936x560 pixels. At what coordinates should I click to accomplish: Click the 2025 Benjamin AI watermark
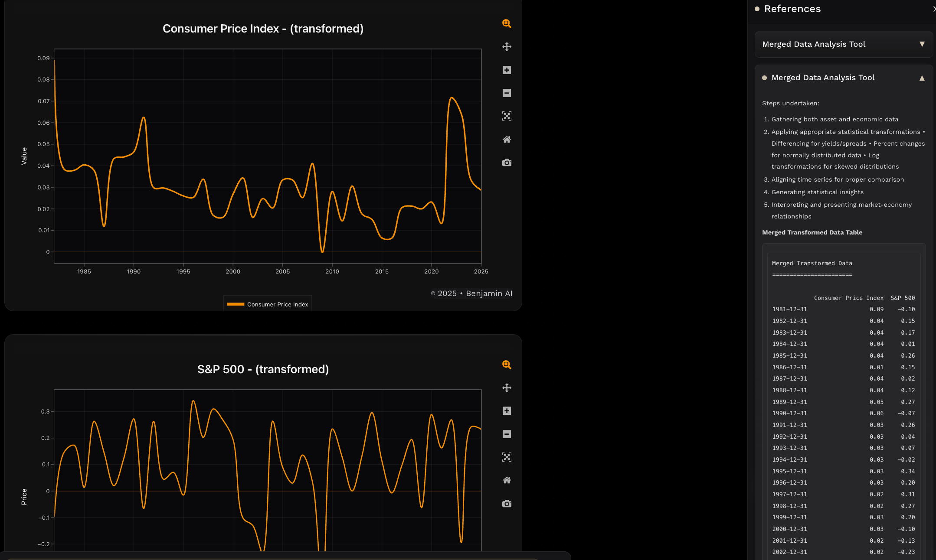tap(471, 293)
